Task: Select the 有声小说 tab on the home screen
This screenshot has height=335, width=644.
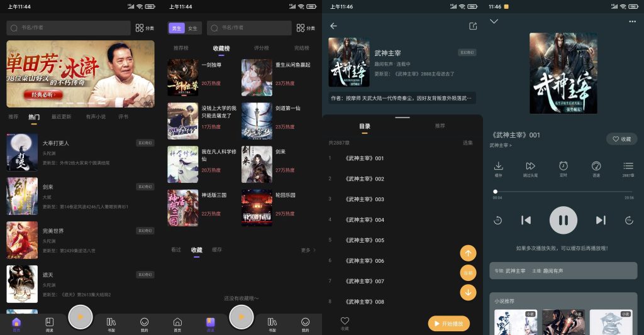Action: click(96, 117)
